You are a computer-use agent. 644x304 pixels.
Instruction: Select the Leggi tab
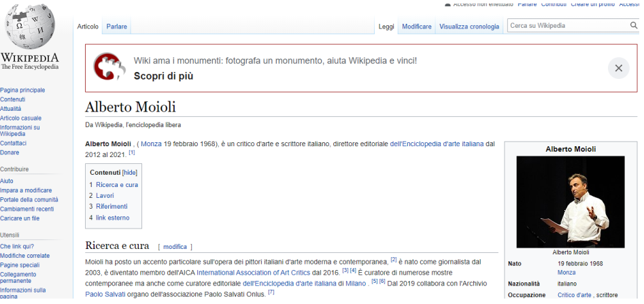(386, 27)
